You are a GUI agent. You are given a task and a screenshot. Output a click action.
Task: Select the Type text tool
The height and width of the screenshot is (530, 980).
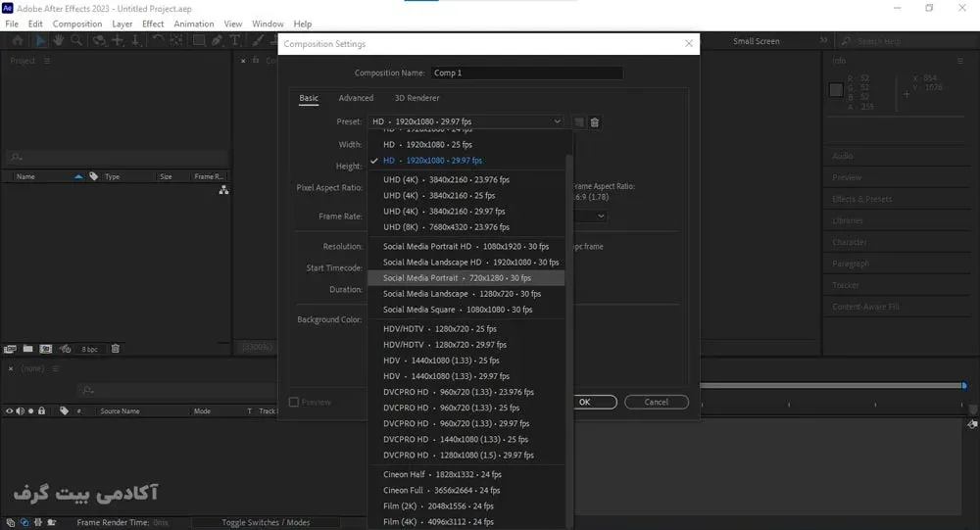coord(235,40)
